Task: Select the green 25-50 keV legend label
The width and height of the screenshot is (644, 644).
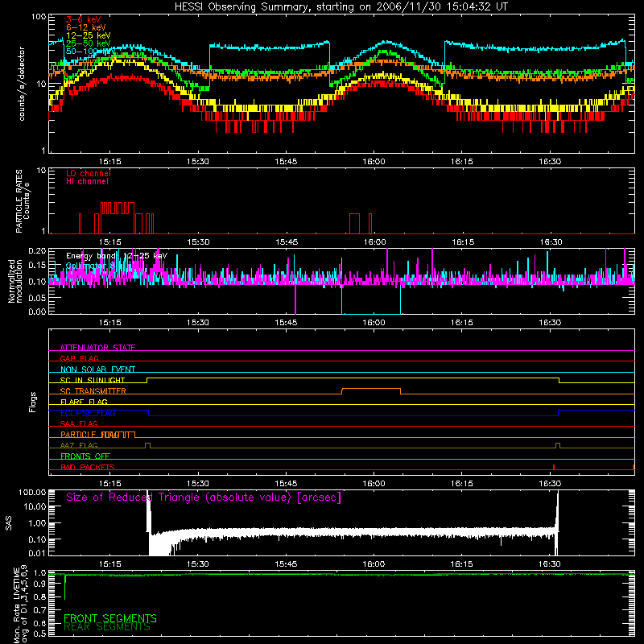Action: point(88,43)
